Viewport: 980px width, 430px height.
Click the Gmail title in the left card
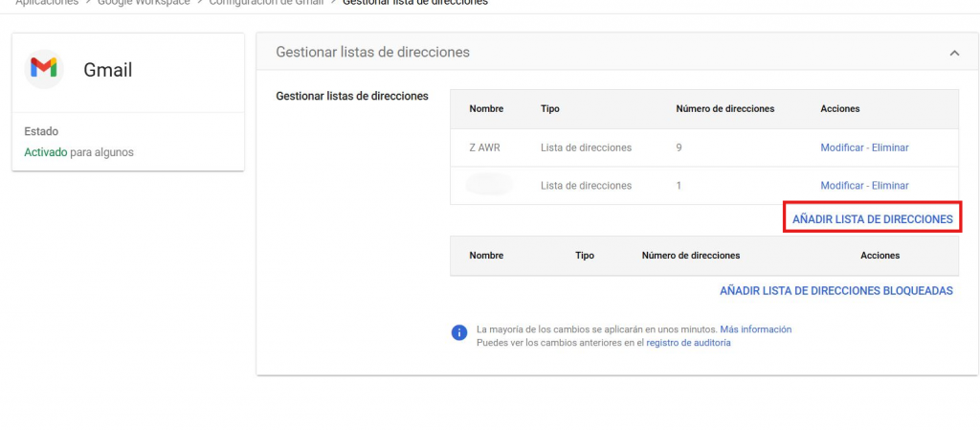[x=107, y=70]
